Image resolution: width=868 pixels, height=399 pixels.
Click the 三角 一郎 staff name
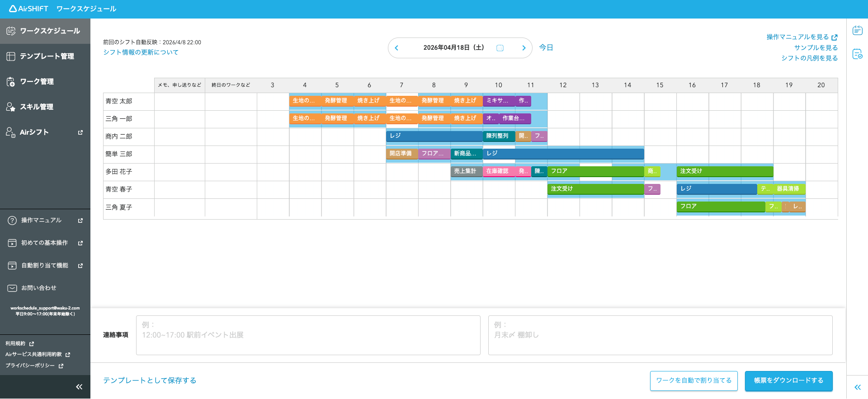tap(119, 119)
